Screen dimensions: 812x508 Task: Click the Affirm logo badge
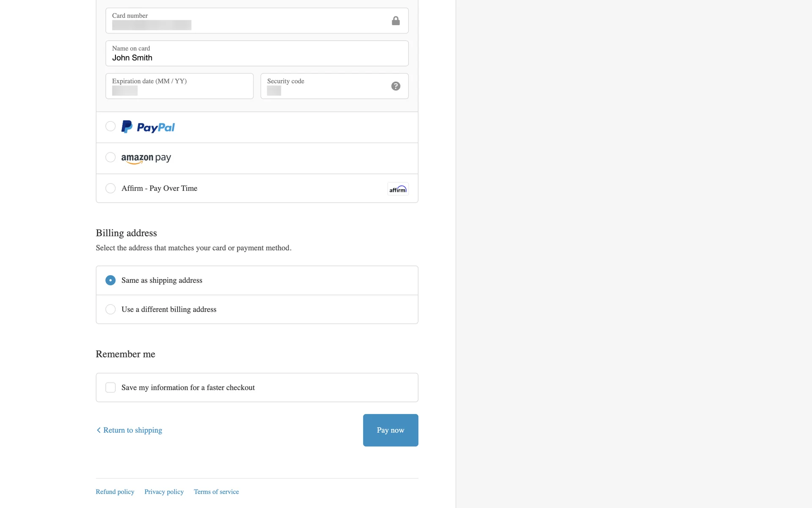(x=398, y=189)
